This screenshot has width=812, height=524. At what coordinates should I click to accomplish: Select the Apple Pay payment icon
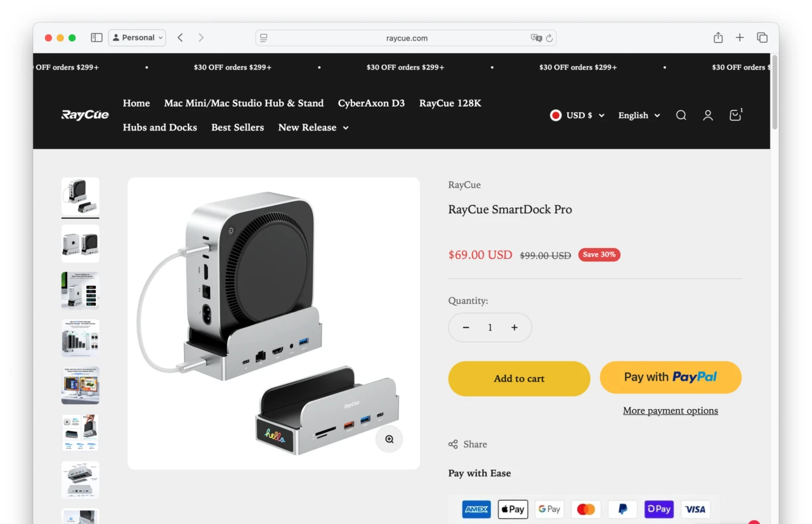click(x=513, y=509)
